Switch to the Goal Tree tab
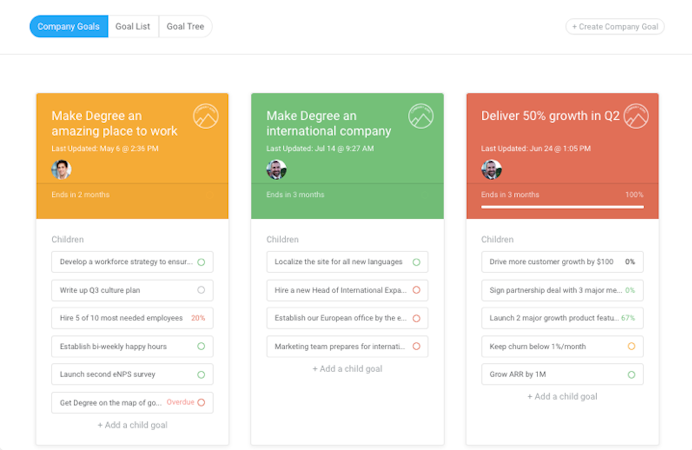 185,26
